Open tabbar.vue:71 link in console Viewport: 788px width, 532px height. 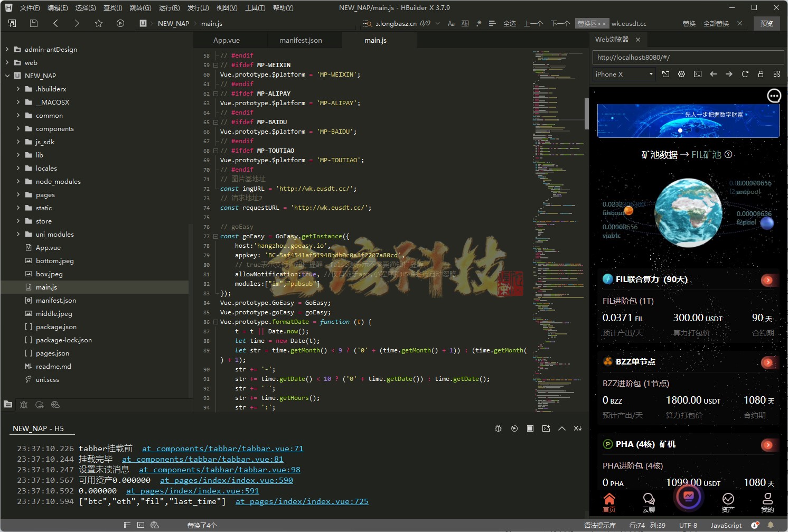pos(222,449)
